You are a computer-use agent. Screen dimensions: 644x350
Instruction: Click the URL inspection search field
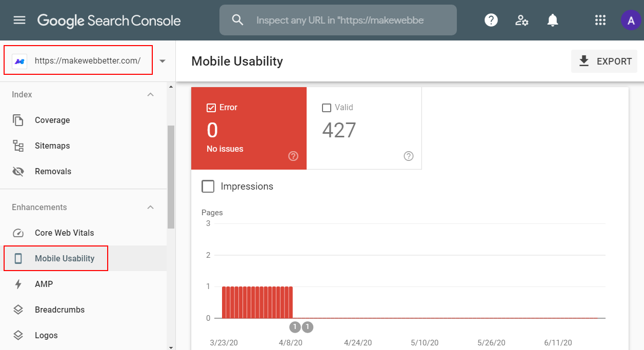point(338,20)
